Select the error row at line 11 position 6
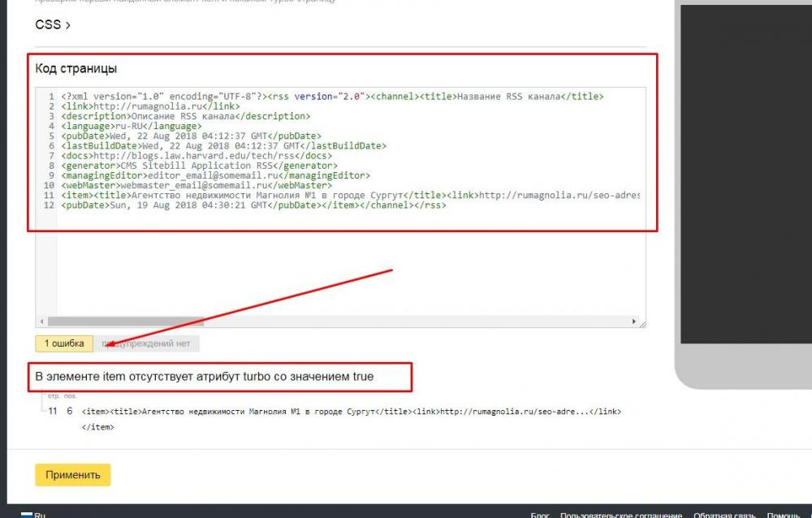 click(325, 412)
